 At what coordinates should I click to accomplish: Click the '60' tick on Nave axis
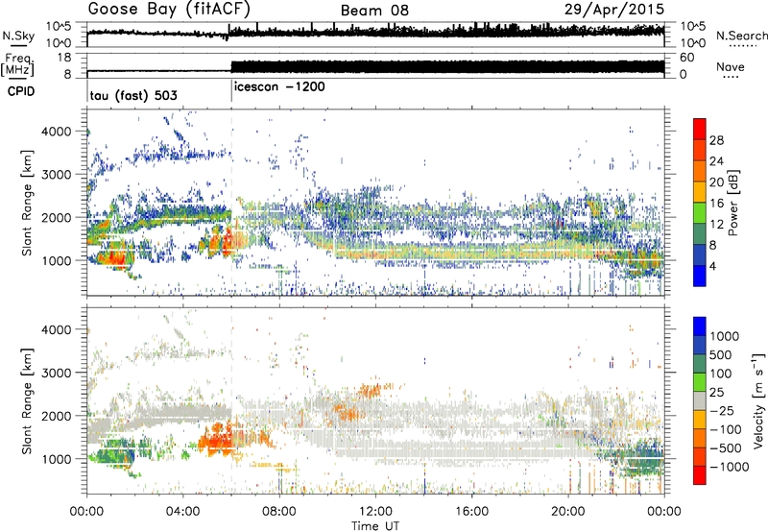click(687, 58)
